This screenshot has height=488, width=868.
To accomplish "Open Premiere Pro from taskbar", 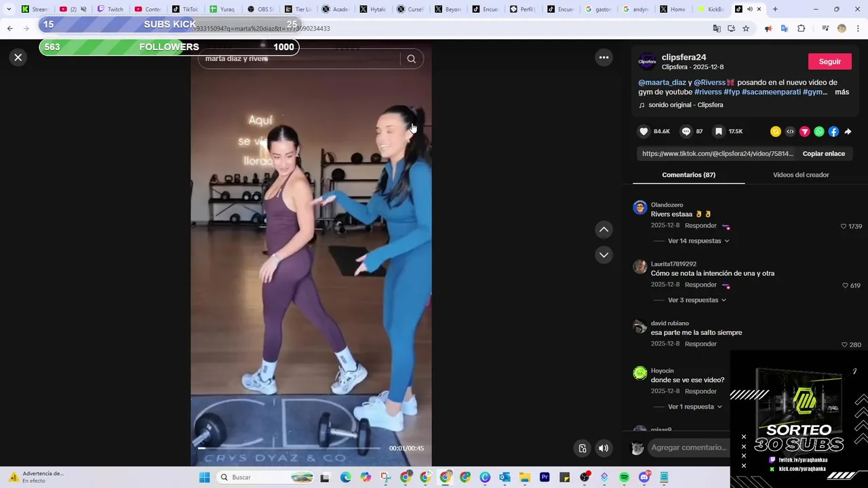I will tap(544, 477).
